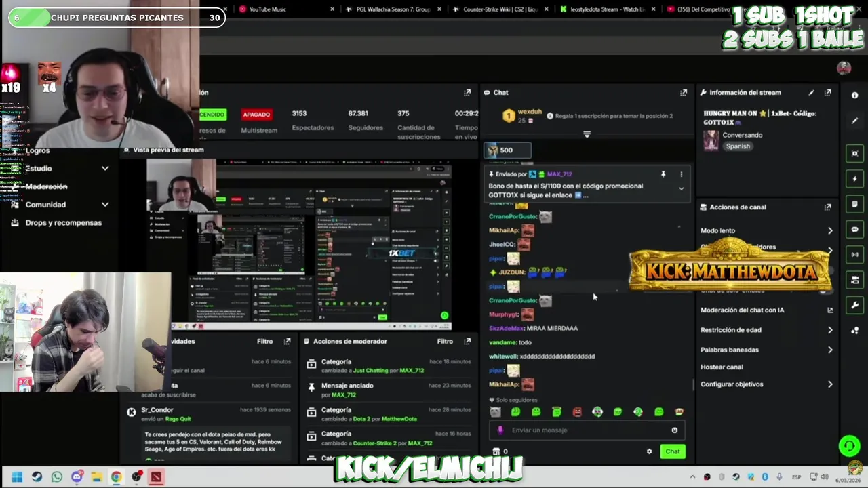Pop out the stats panel
The width and height of the screenshot is (868, 488).
(x=467, y=93)
